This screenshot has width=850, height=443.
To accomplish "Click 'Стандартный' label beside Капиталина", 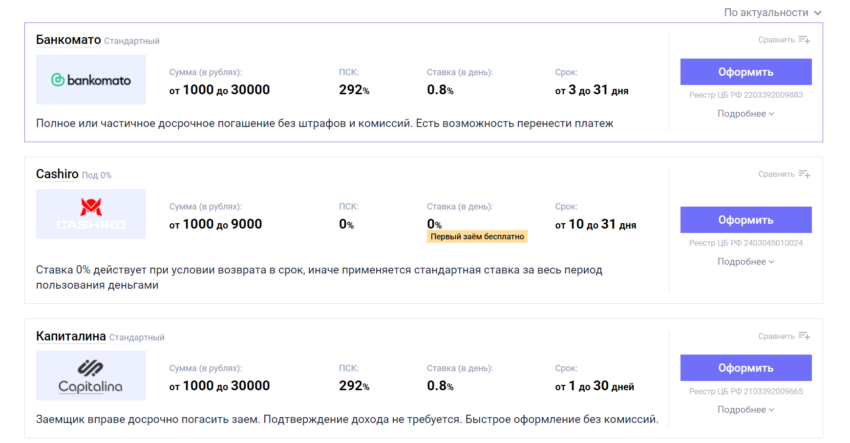I will pos(137,337).
